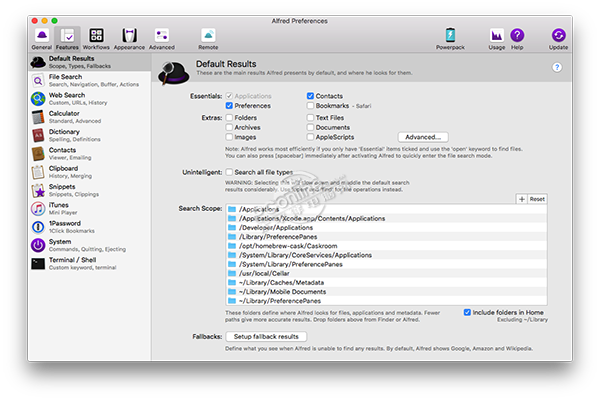600x400 pixels.
Task: Open the Appearance preferences tab
Action: (x=130, y=39)
